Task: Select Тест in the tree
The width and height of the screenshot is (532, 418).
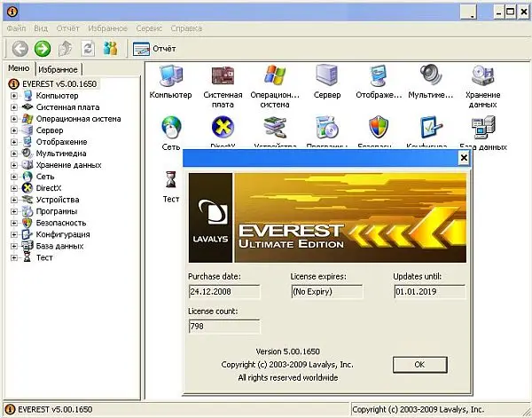Action: pyautogui.click(x=44, y=257)
